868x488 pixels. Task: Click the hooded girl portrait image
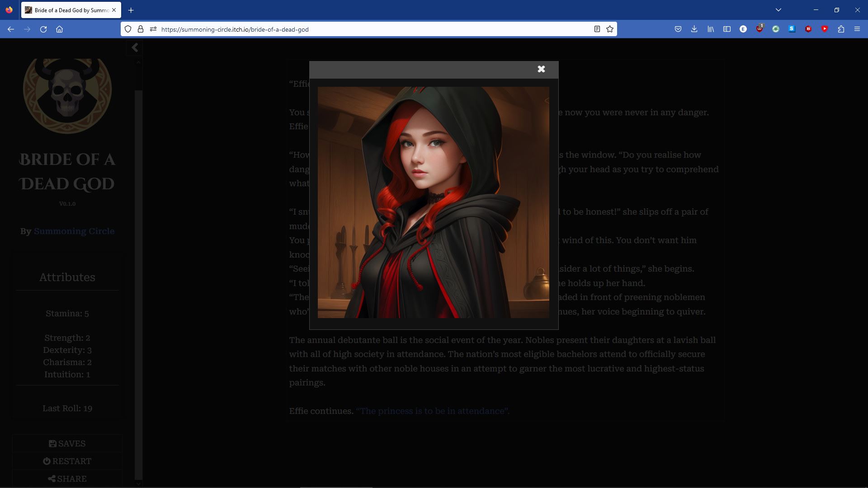[433, 202]
